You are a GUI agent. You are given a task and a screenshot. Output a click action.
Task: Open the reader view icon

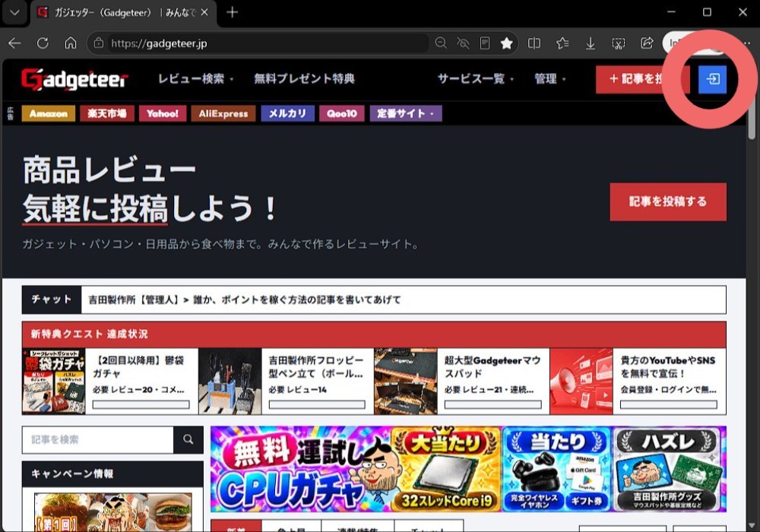(485, 43)
